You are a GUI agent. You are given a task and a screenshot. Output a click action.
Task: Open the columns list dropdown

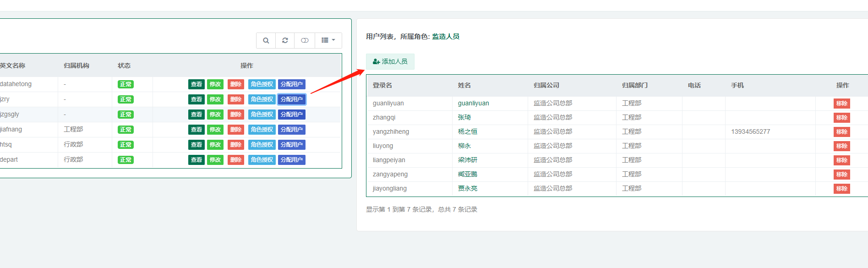(x=328, y=40)
